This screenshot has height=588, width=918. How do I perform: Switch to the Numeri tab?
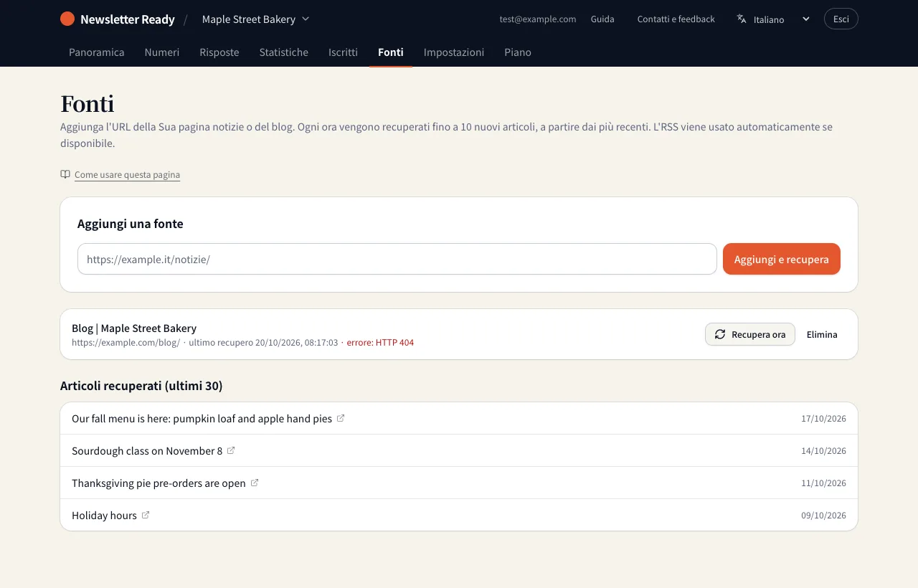coord(162,52)
